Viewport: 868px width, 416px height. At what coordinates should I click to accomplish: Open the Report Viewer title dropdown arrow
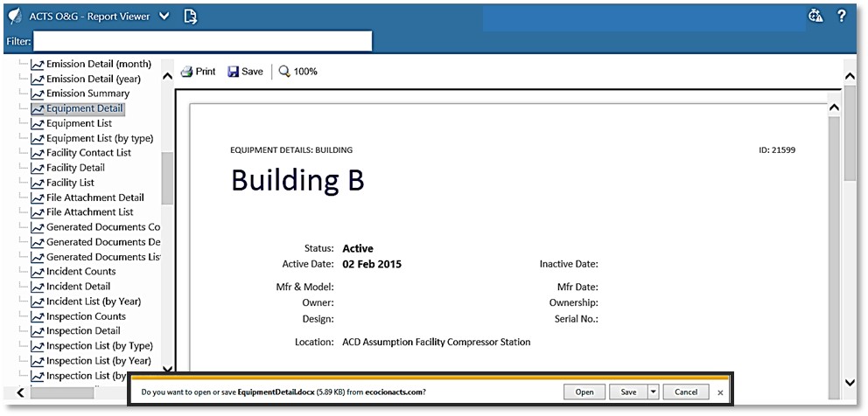pos(164,17)
